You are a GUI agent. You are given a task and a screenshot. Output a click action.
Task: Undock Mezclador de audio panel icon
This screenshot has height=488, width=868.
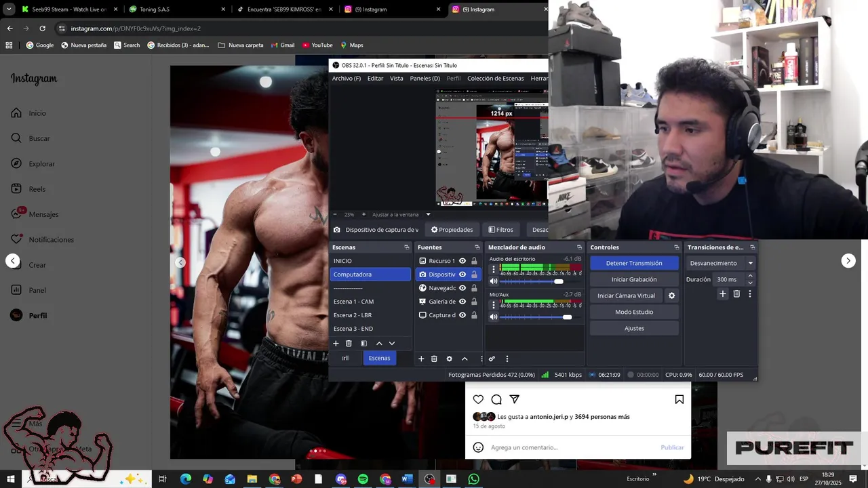[x=579, y=247]
